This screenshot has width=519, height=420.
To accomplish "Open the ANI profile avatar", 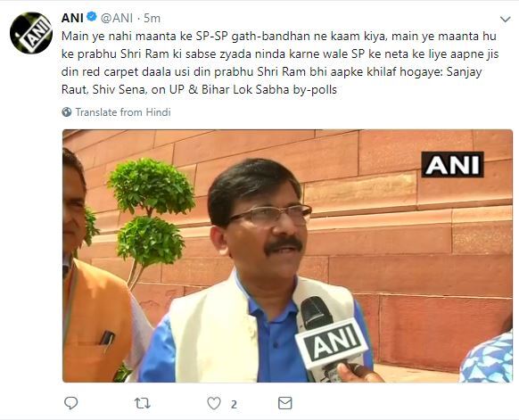I will [x=31, y=33].
